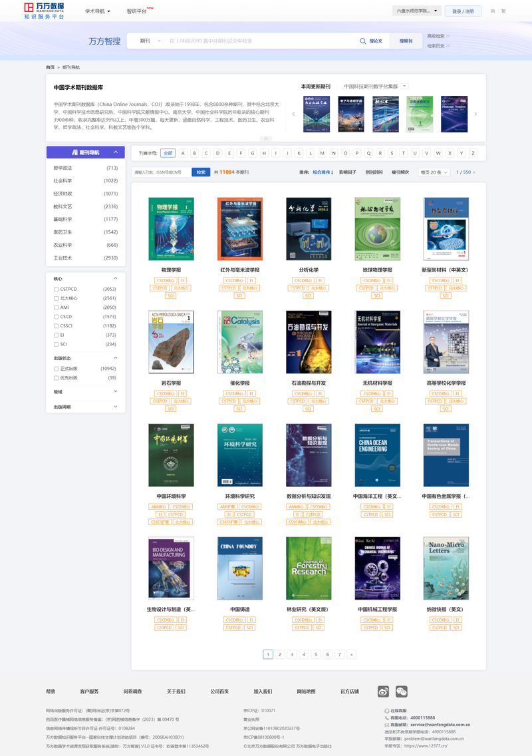Screen dimensions: 532x756
Task: Open the institution account dropdown
Action: [x=416, y=11]
